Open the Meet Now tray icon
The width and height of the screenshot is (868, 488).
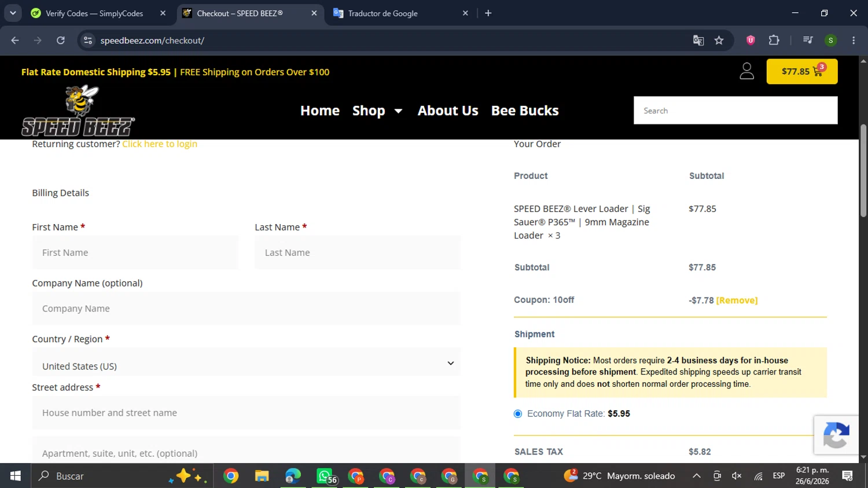pyautogui.click(x=717, y=476)
